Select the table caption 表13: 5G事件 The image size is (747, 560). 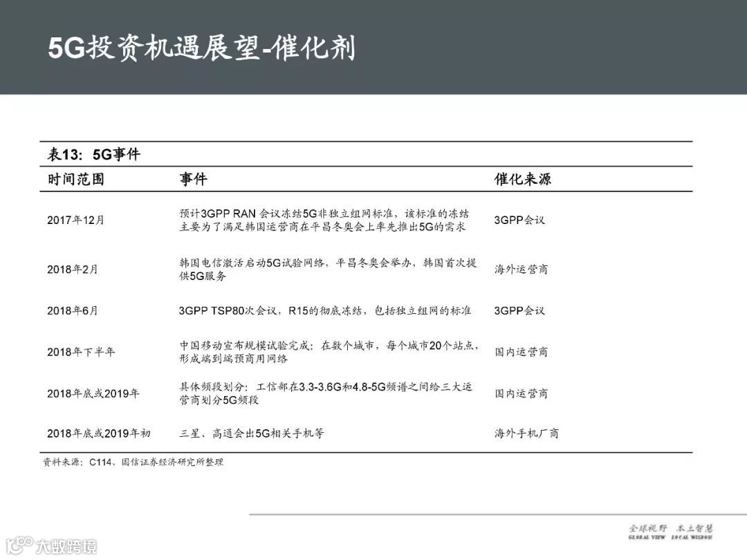click(x=93, y=154)
